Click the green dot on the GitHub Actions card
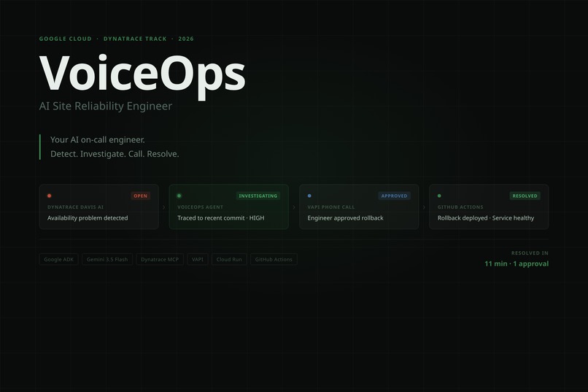Image resolution: width=588 pixels, height=392 pixels. tap(439, 196)
